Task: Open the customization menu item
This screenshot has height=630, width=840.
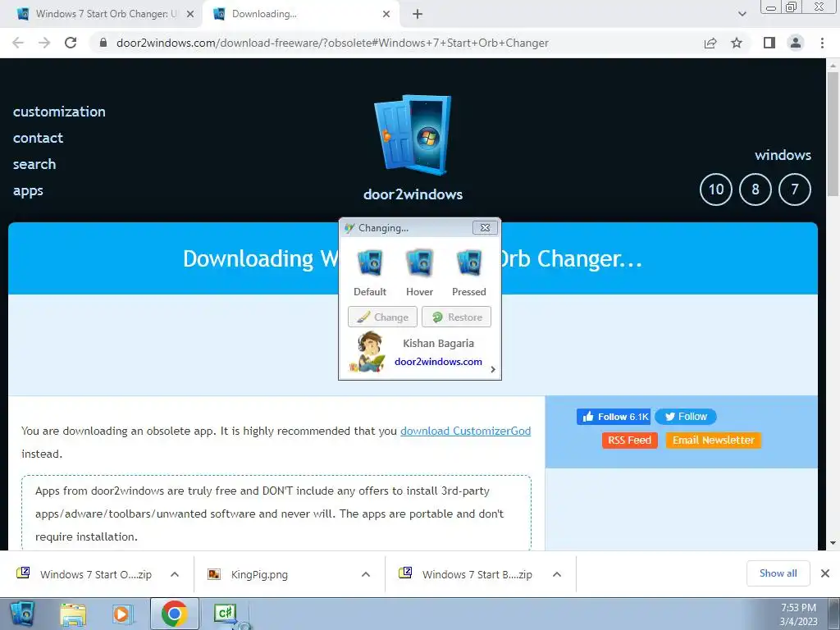Action: pos(59,112)
